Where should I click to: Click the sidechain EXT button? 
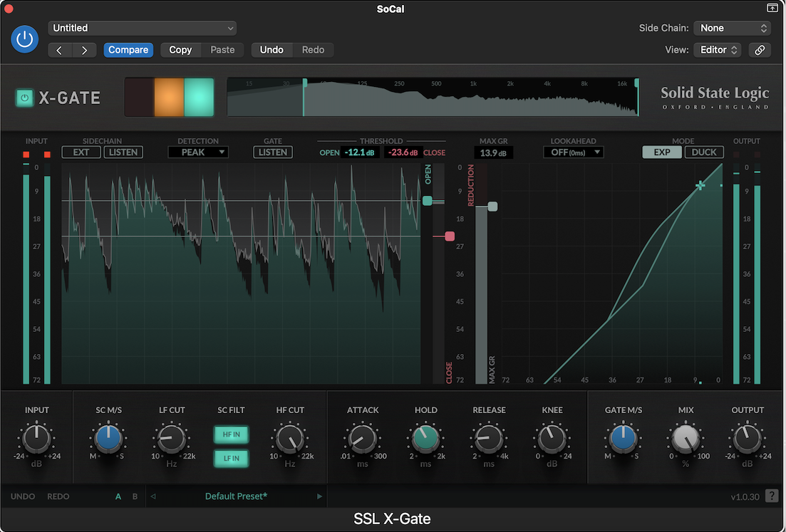[x=81, y=152]
